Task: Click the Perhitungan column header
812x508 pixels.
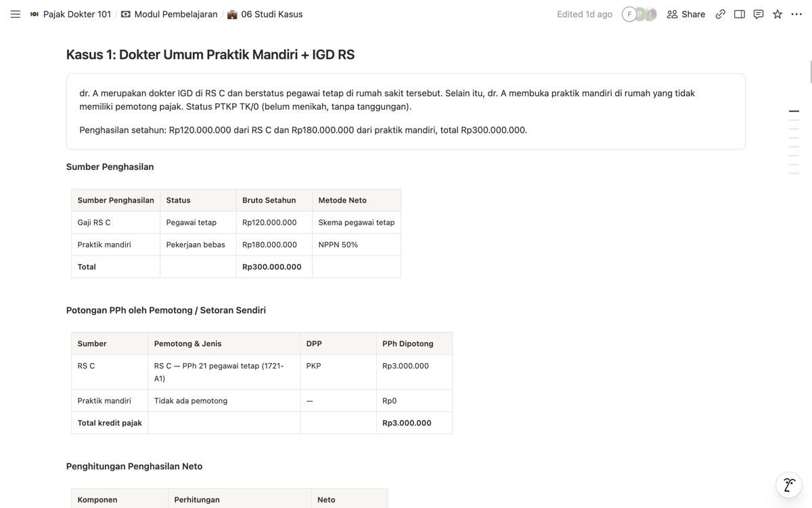Action: 240,499
